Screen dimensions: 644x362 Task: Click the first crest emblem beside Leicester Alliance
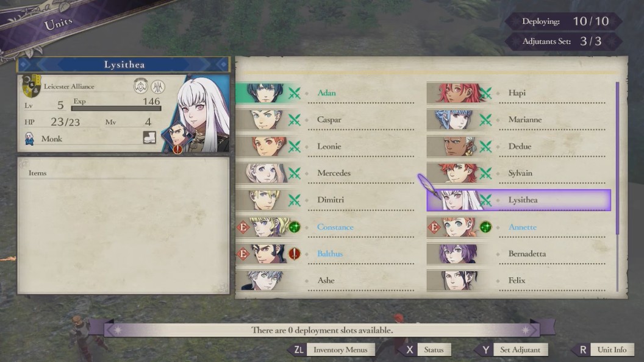[141, 86]
